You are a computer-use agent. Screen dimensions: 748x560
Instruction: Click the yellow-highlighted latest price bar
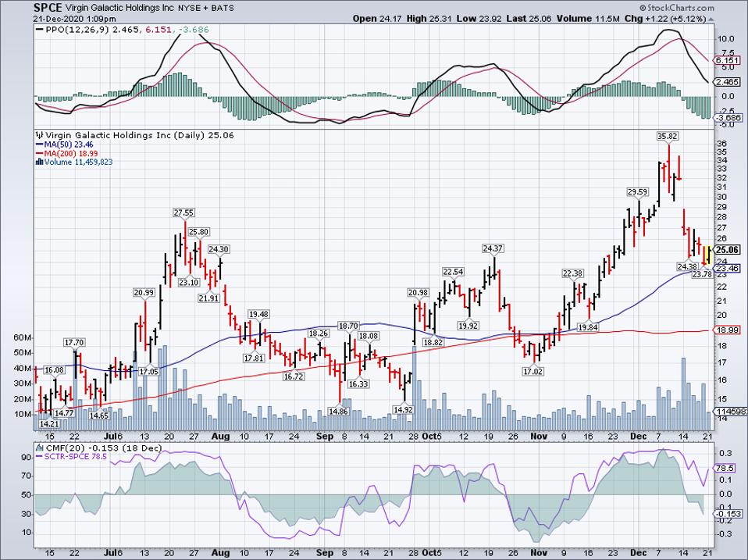[x=710, y=255]
